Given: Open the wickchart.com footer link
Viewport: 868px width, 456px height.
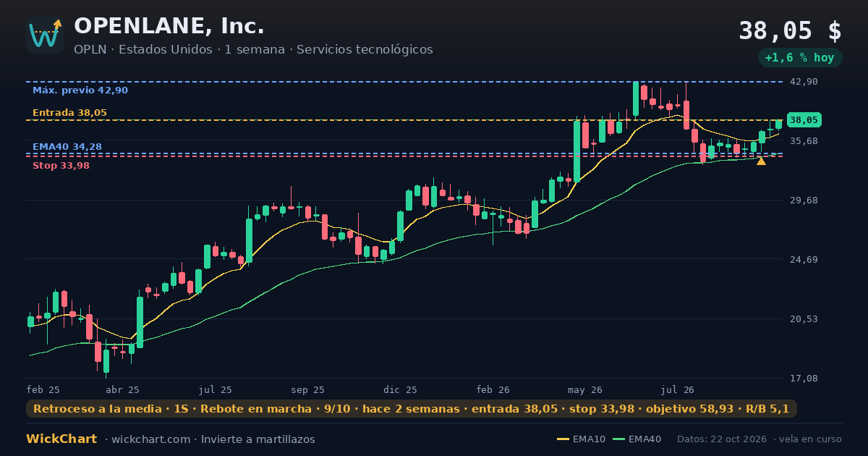Looking at the screenshot, I should coord(150,439).
